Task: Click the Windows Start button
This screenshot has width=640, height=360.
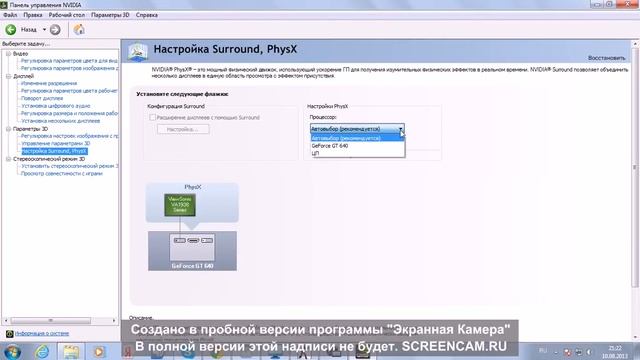Action: pyautogui.click(x=13, y=351)
